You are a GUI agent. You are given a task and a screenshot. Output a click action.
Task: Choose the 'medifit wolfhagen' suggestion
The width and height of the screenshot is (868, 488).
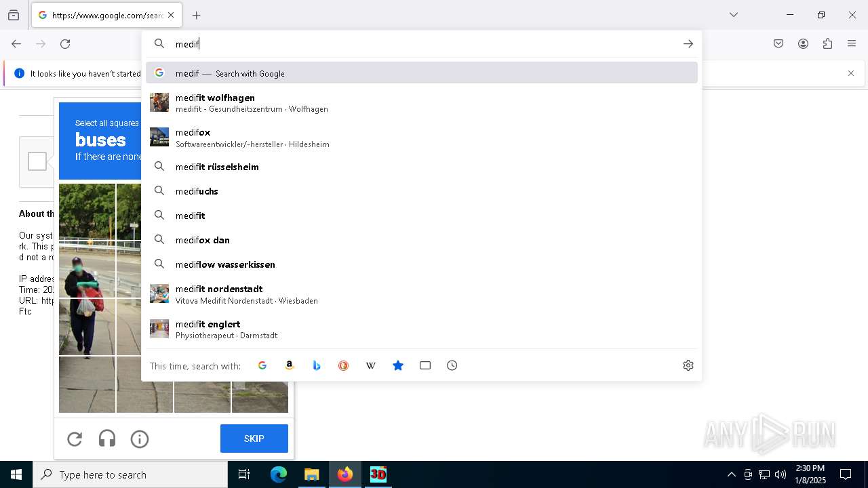(422, 103)
